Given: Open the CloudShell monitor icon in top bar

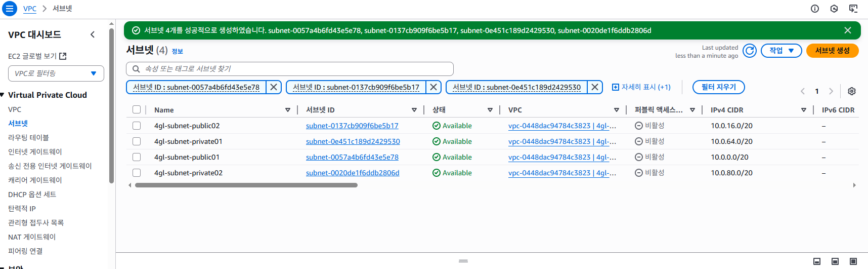Looking at the screenshot, I should click(853, 9).
